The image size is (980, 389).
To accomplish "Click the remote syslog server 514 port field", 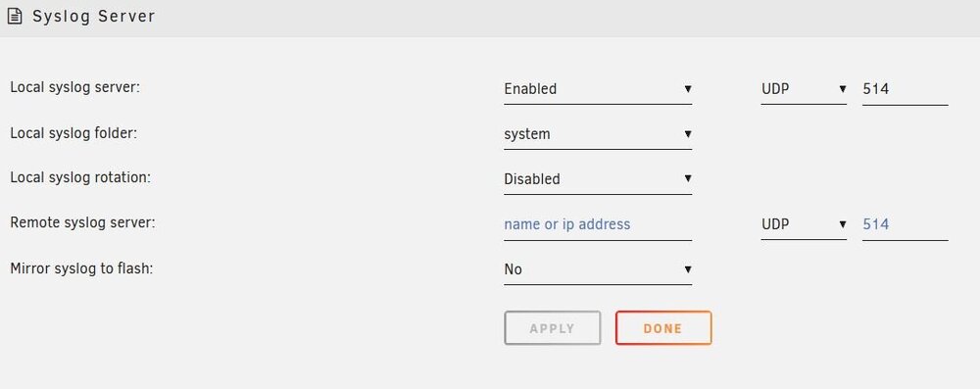I will tap(905, 223).
